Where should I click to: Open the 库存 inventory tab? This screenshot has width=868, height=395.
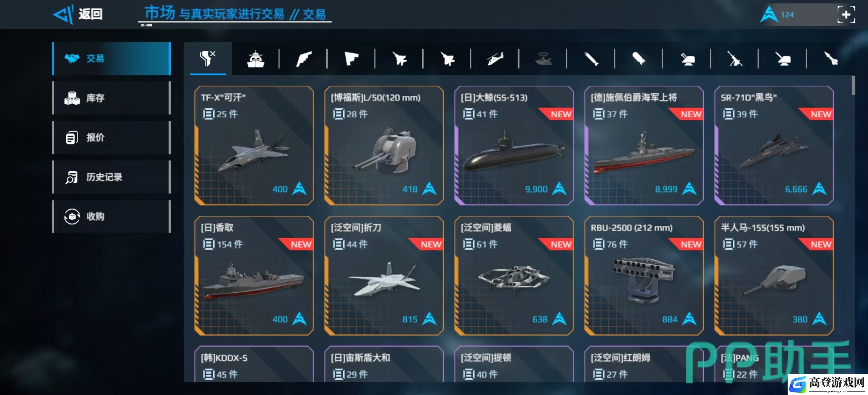(x=112, y=98)
